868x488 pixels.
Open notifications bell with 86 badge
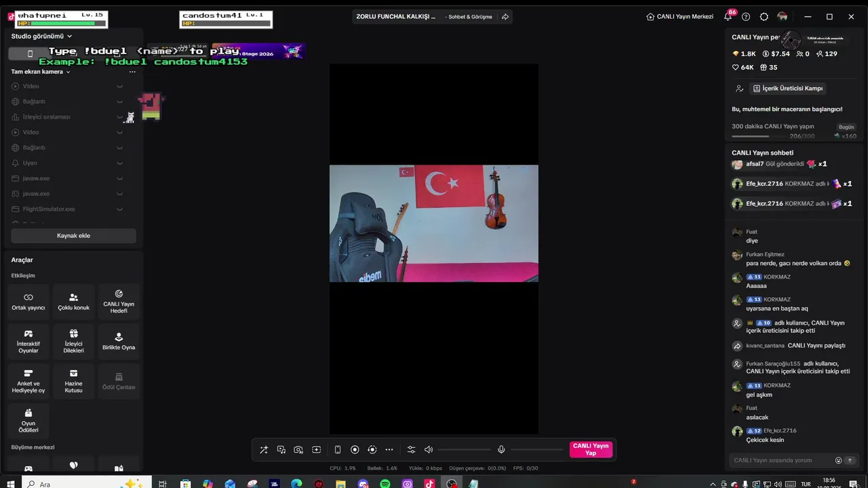728,17
